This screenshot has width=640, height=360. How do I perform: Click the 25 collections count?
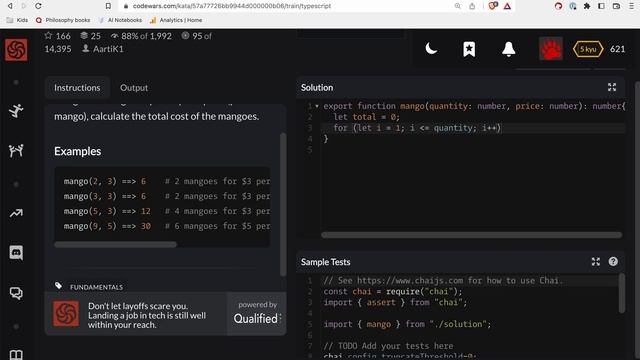click(x=91, y=36)
